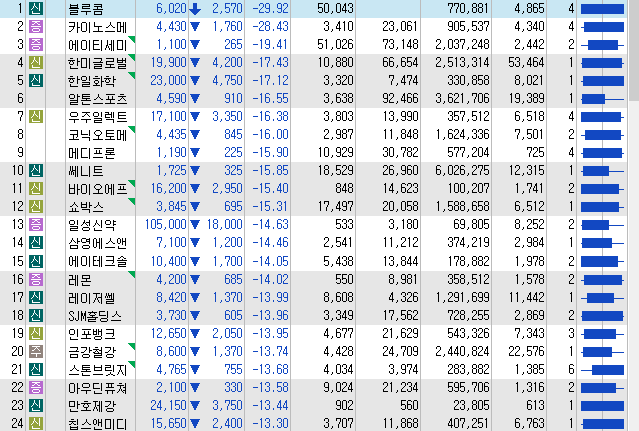Screen dimensions: 639x431
Task: Click the change rate -29.92 cell
Action: [270, 8]
